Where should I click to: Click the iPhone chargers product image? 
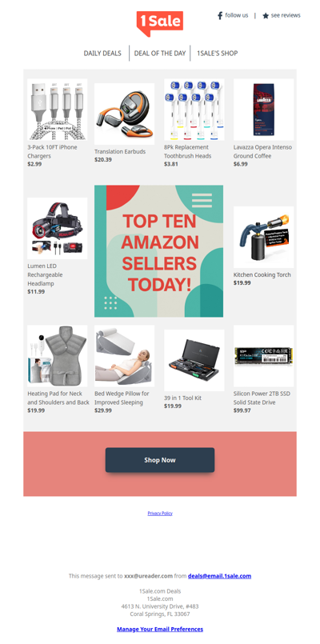(57, 110)
